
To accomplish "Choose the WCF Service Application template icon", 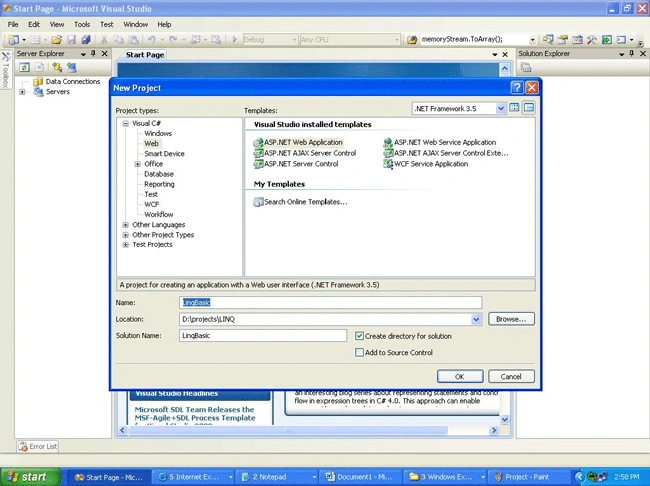I will pyautogui.click(x=388, y=164).
